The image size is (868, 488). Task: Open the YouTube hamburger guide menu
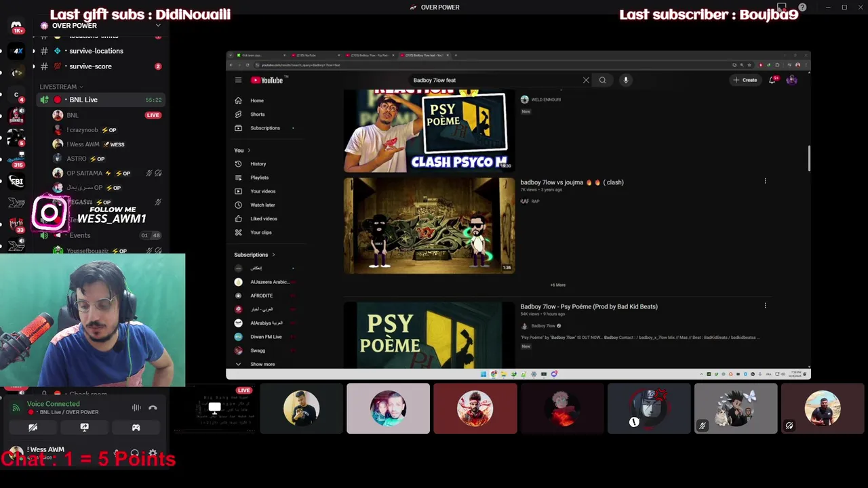(x=238, y=80)
